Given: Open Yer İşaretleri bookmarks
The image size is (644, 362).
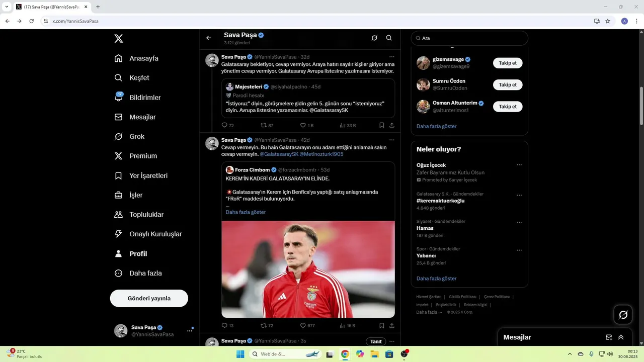Looking at the screenshot, I should click(141, 176).
